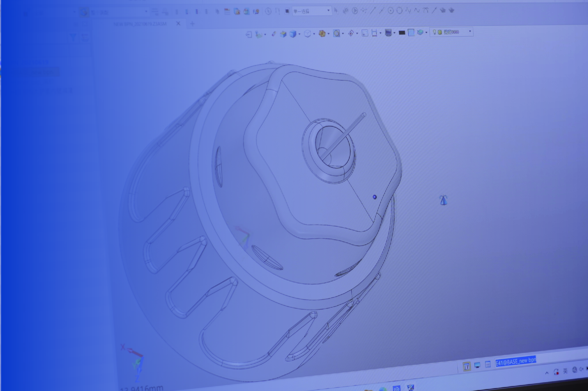Click the wireframe cube view icon

(307, 34)
